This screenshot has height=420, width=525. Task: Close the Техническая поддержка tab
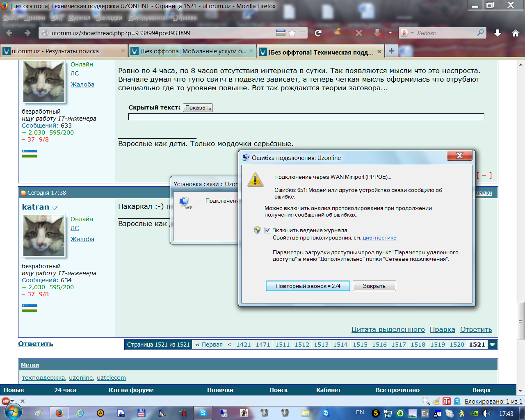coord(379,52)
